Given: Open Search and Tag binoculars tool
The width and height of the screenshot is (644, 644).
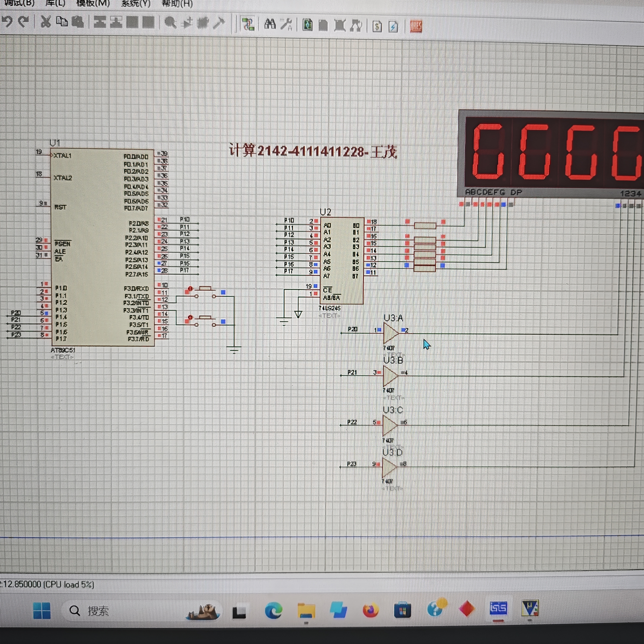Looking at the screenshot, I should pos(270,24).
